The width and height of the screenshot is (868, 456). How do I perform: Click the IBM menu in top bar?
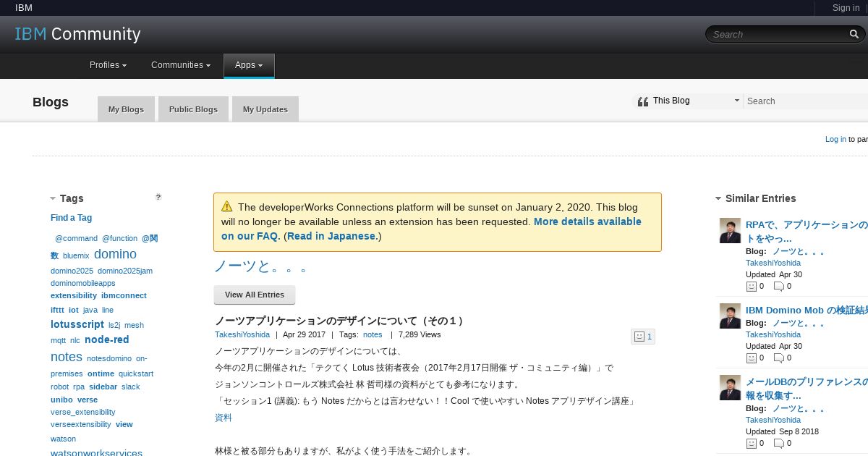[x=24, y=8]
